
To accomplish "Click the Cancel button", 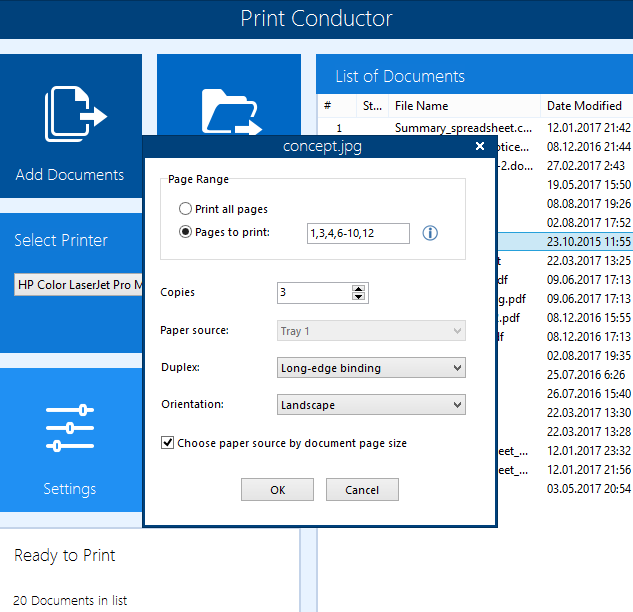I will (362, 490).
